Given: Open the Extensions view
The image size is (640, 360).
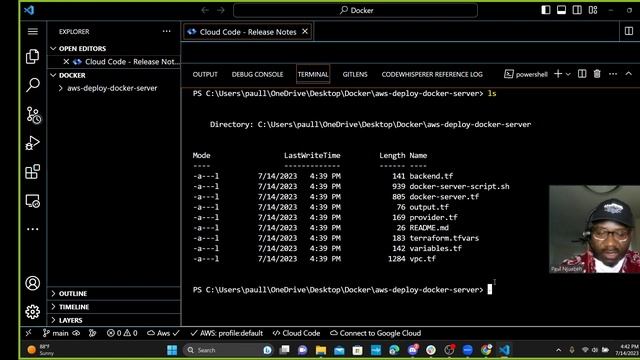Looking at the screenshot, I should [x=33, y=172].
